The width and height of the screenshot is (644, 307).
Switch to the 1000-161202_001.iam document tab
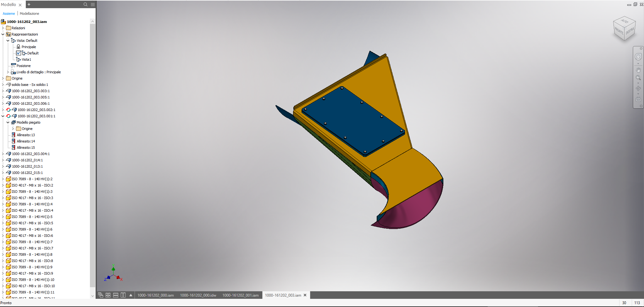(240, 295)
